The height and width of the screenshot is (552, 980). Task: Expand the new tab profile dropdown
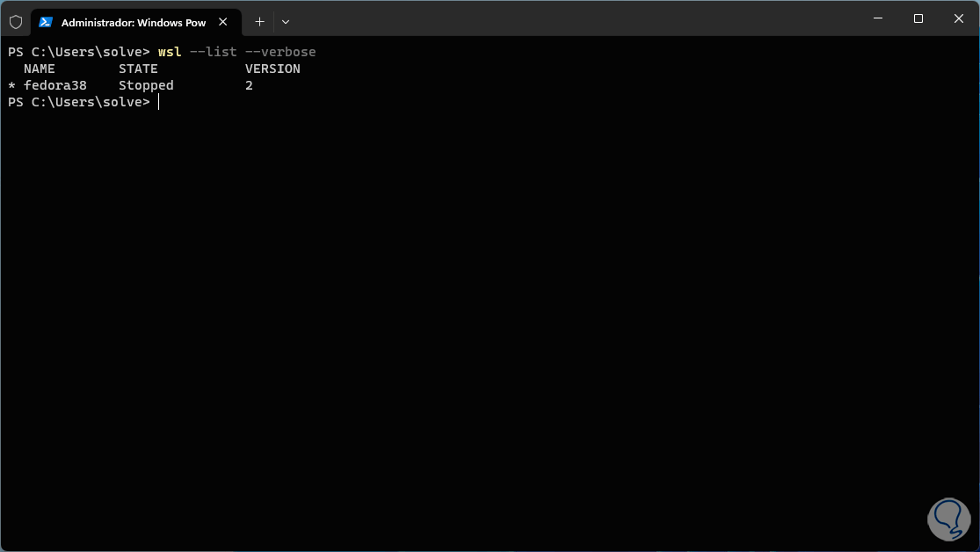pyautogui.click(x=286, y=22)
